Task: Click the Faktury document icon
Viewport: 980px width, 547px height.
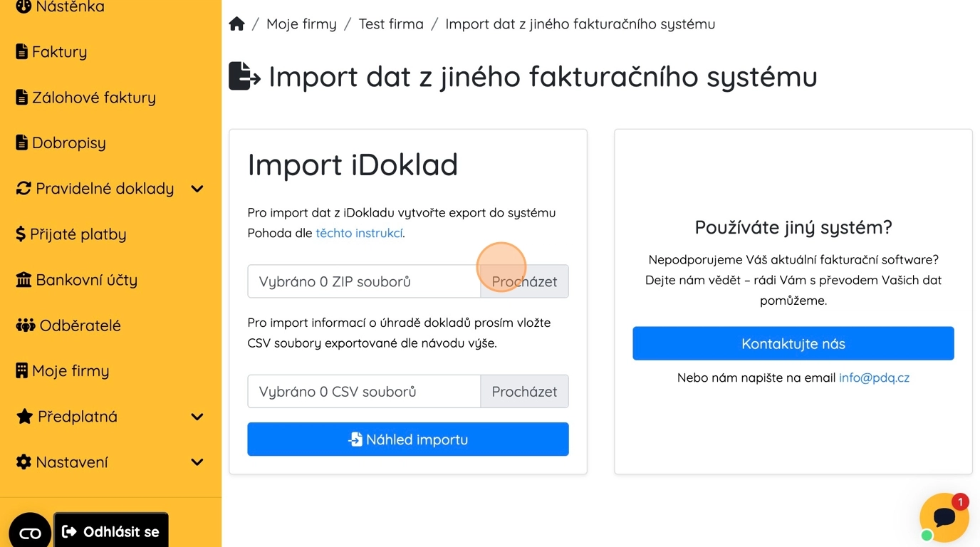Action: pyautogui.click(x=22, y=52)
